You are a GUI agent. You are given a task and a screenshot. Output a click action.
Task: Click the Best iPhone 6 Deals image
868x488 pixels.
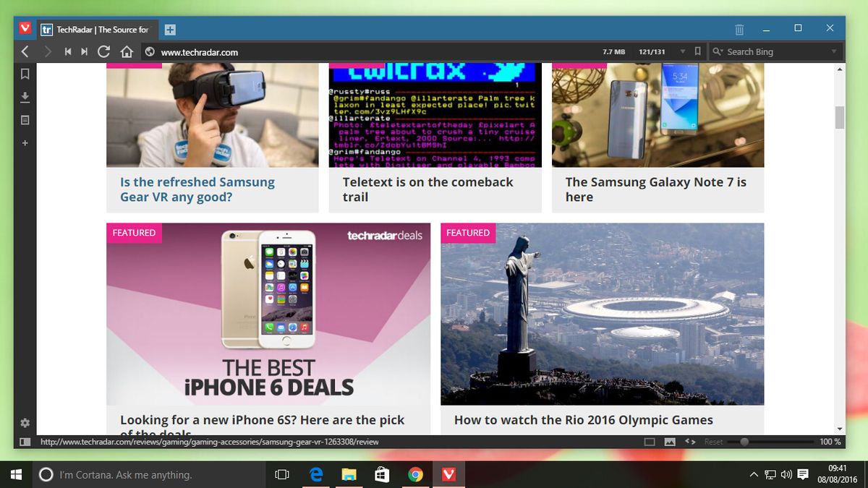(x=268, y=314)
